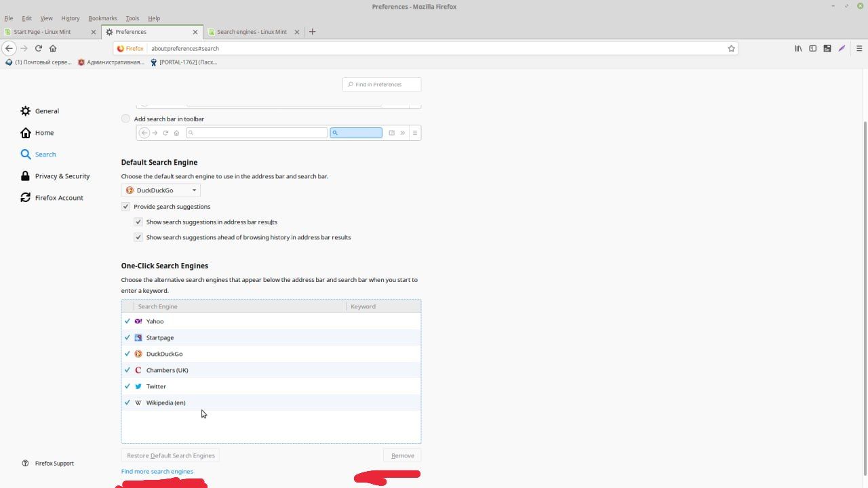Switch to Search engines - Linux Mint tab
Image resolution: width=868 pixels, height=488 pixels.
pyautogui.click(x=254, y=32)
